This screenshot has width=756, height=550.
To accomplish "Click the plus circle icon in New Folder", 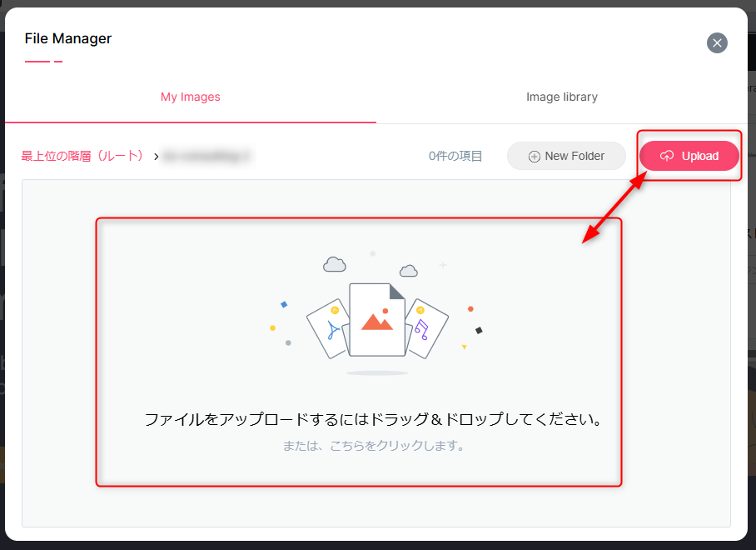I will [x=535, y=157].
